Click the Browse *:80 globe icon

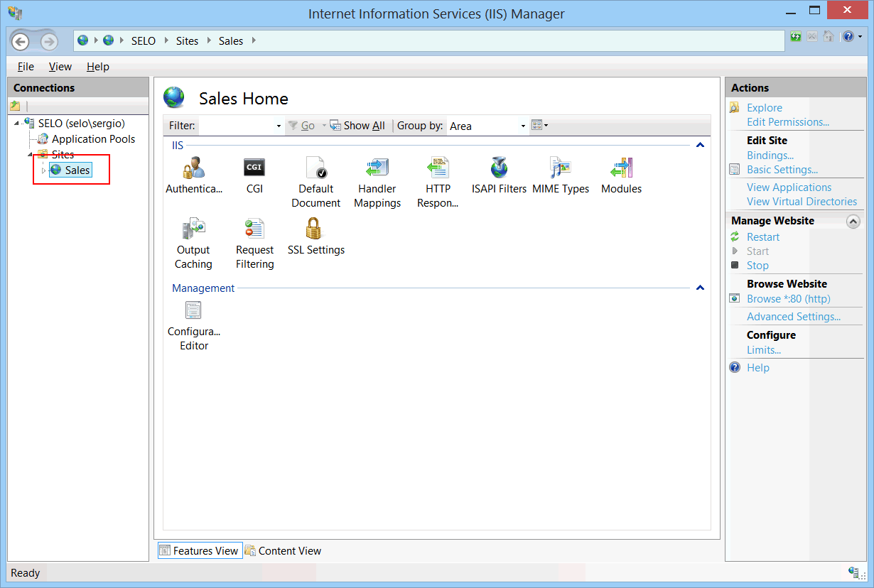click(735, 299)
